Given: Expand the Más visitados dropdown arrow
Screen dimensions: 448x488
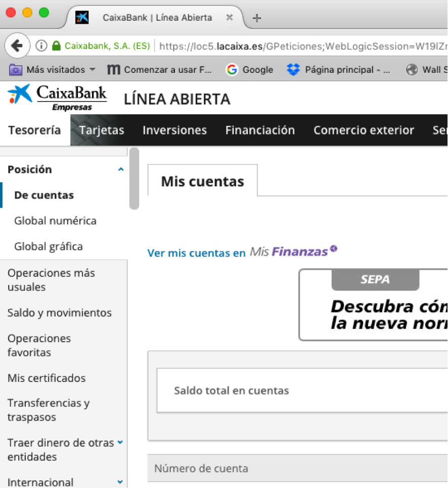Looking at the screenshot, I should pos(92,69).
